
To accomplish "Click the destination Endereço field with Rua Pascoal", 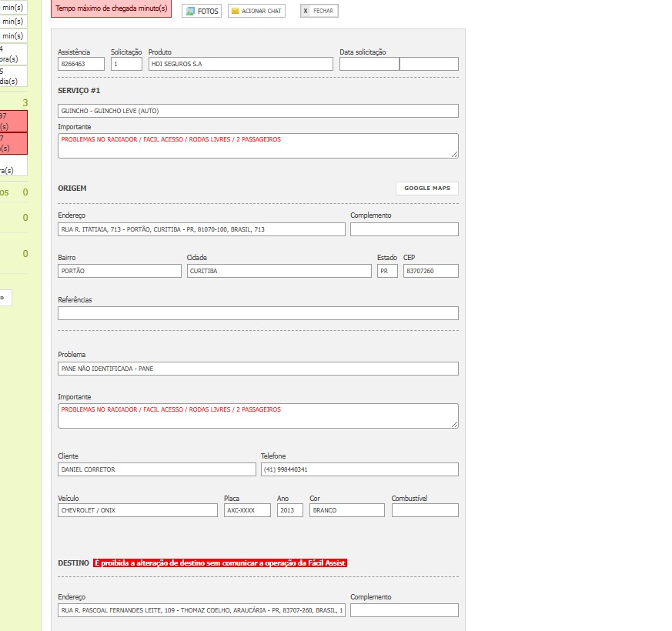I will coord(201,610).
